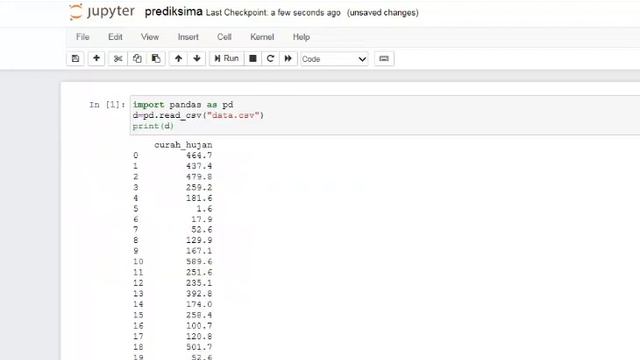Click output value 181.6

(x=199, y=198)
